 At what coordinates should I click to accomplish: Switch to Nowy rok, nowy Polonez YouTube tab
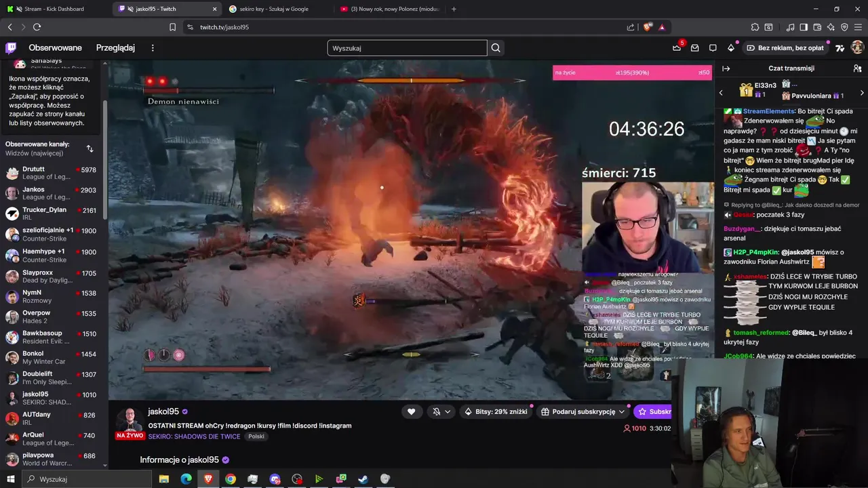pos(390,9)
